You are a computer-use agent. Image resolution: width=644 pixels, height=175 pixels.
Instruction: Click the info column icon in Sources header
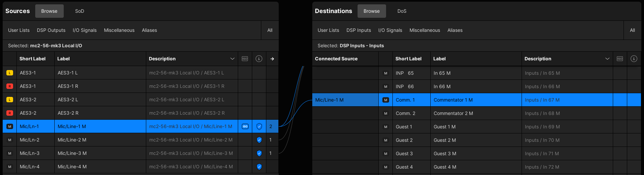(x=259, y=59)
